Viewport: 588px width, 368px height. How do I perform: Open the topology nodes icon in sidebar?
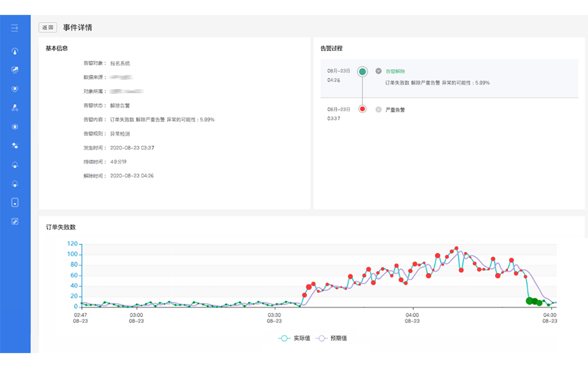pos(15,108)
